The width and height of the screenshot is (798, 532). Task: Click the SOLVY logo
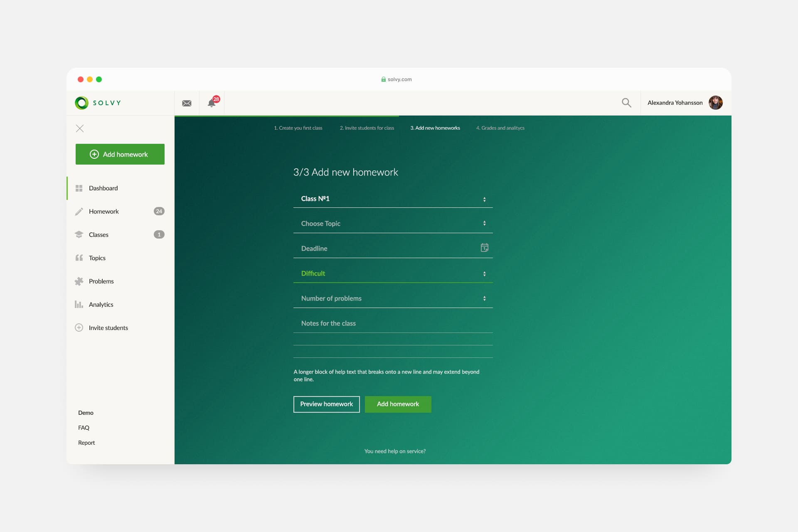coord(98,103)
